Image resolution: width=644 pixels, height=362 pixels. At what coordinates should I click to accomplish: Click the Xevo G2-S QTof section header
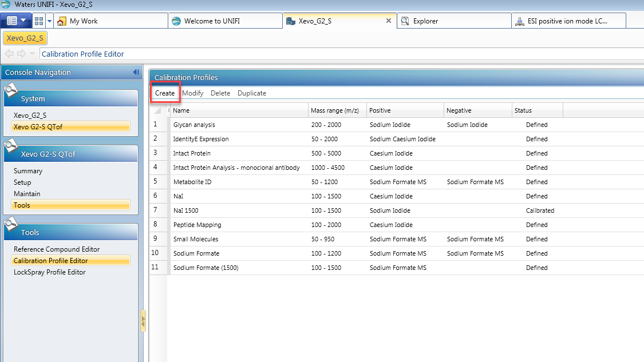[71, 154]
